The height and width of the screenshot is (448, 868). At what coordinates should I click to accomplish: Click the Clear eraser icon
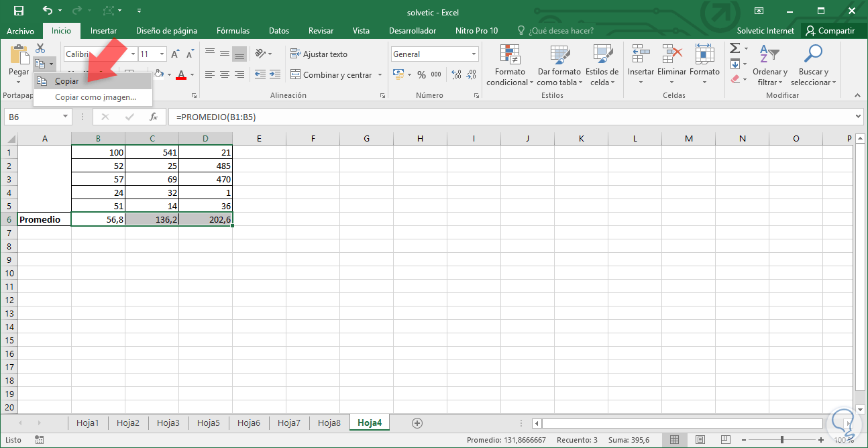735,79
